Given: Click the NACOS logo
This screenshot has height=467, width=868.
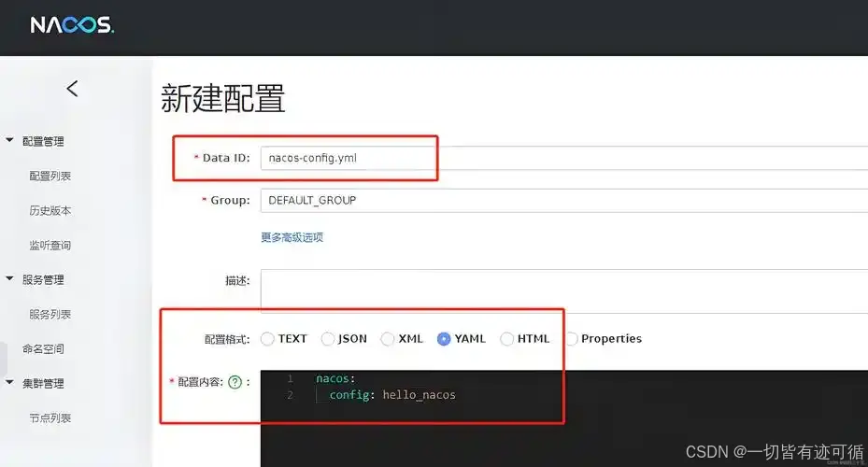Looking at the screenshot, I should [x=72, y=25].
